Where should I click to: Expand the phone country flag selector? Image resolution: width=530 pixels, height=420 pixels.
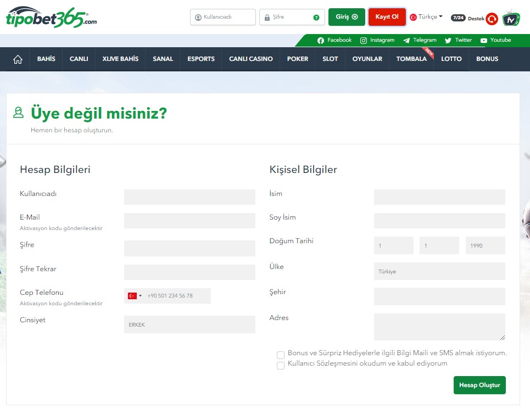point(135,296)
